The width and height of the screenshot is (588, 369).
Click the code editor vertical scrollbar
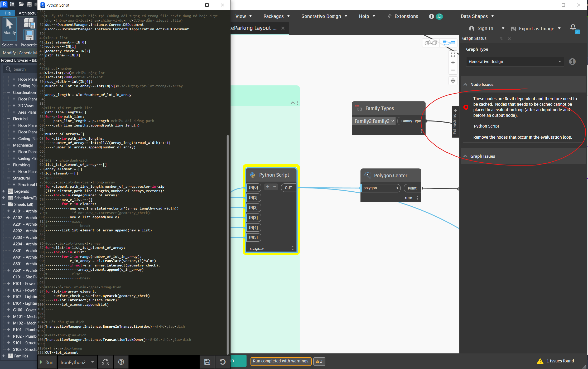[x=228, y=237]
